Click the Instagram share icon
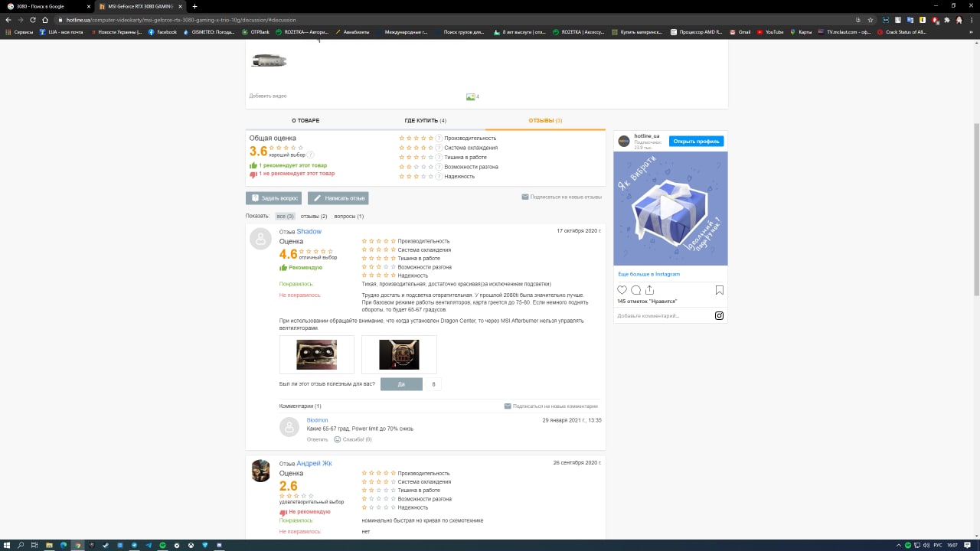The width and height of the screenshot is (980, 551). click(x=650, y=290)
